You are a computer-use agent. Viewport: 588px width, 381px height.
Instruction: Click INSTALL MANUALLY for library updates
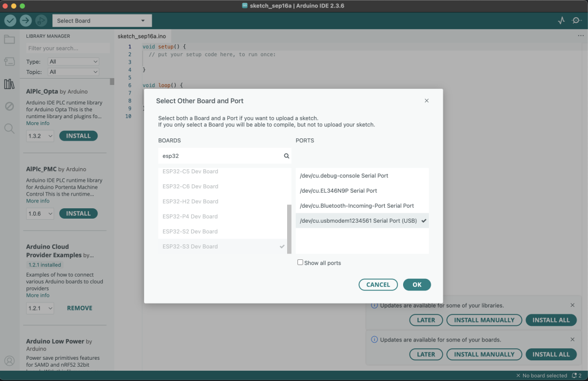[x=484, y=320]
